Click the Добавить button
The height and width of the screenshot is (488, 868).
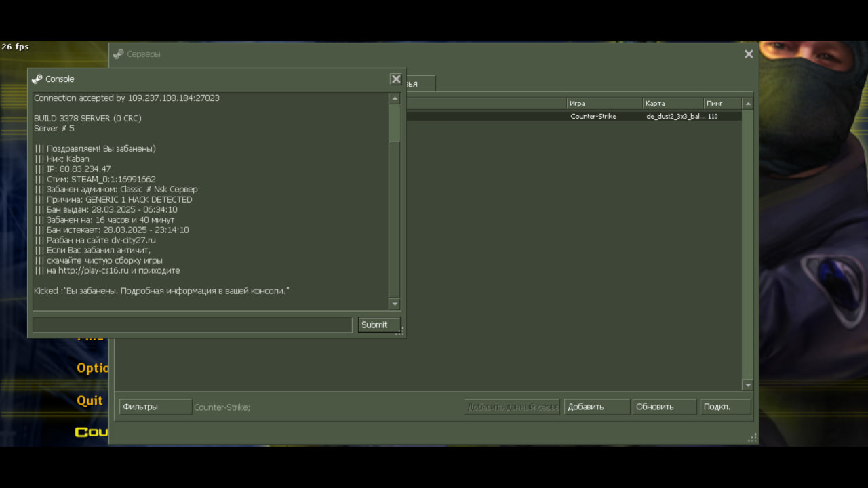click(597, 407)
